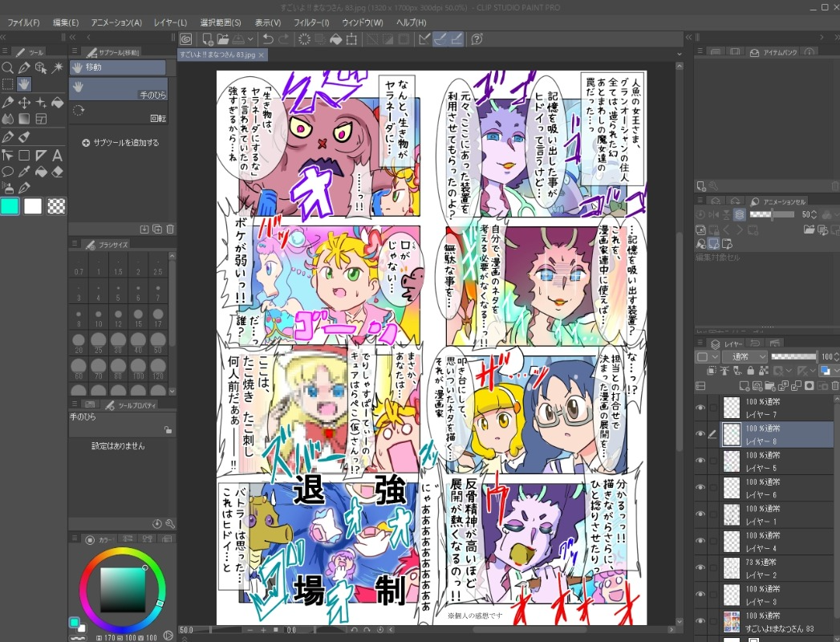The width and height of the screenshot is (840, 642).
Task: Select the Auto Select magic wand tool
Action: point(58,68)
